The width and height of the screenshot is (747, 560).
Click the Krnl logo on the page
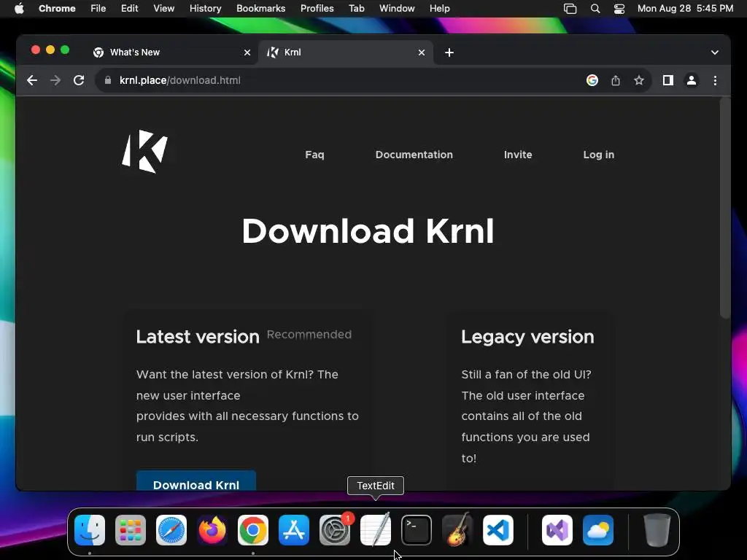click(x=145, y=152)
